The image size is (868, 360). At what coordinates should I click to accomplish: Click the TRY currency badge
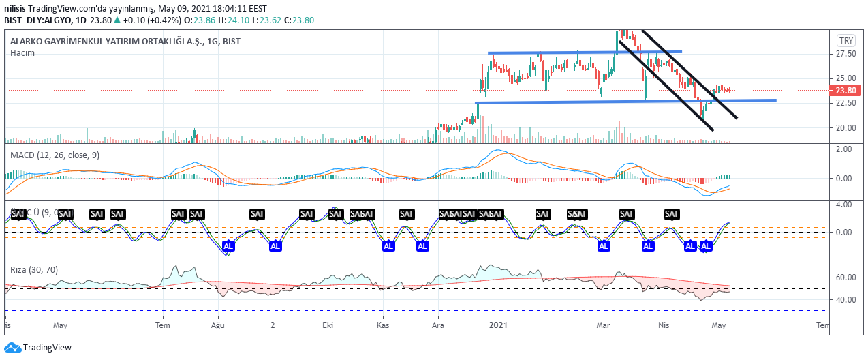(x=846, y=40)
